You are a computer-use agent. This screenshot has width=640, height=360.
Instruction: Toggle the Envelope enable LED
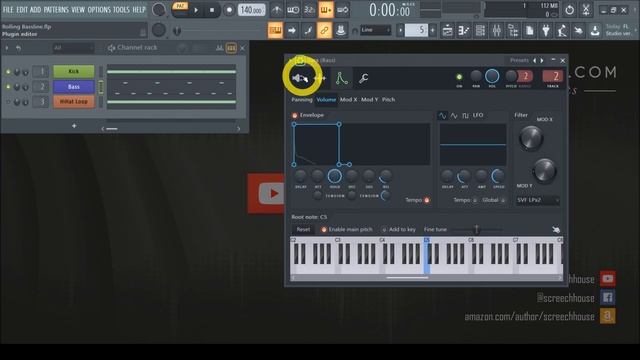pyautogui.click(x=295, y=116)
